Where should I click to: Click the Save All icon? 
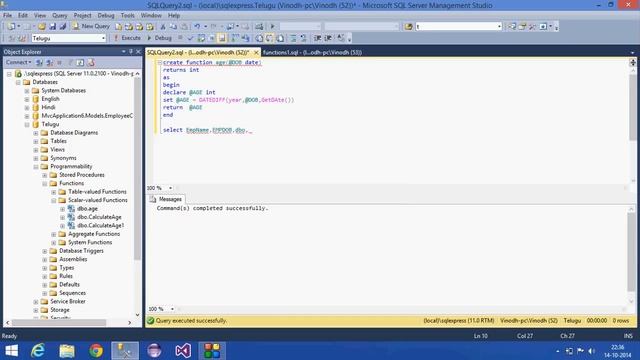point(62,27)
